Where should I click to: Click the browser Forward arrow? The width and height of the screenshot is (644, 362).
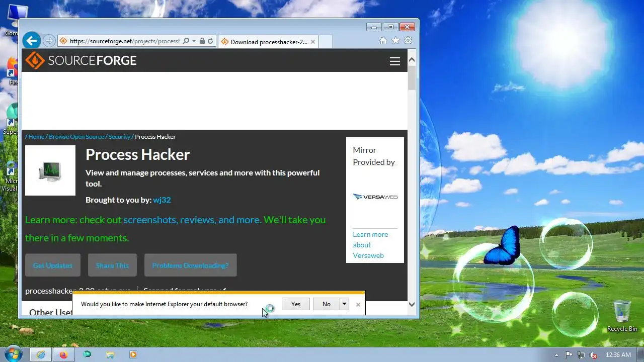[x=49, y=41]
